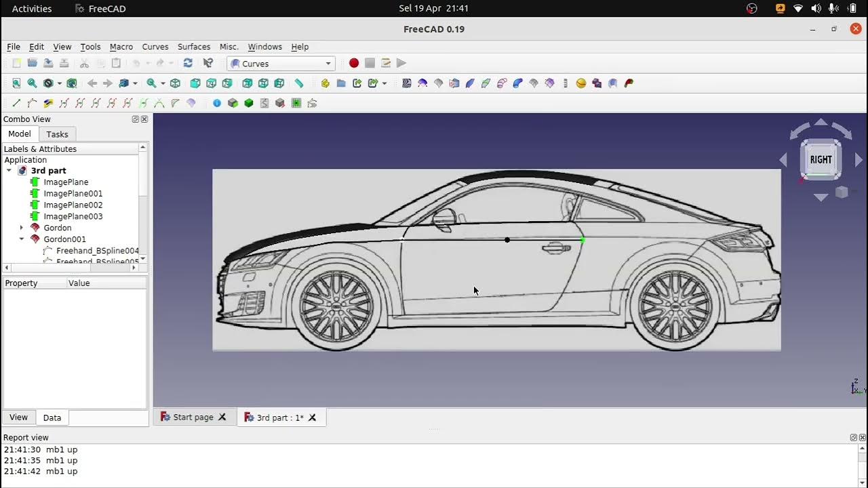Screen dimensions: 868x488
Task: Click the Refresh recompute icon
Action: tap(188, 63)
